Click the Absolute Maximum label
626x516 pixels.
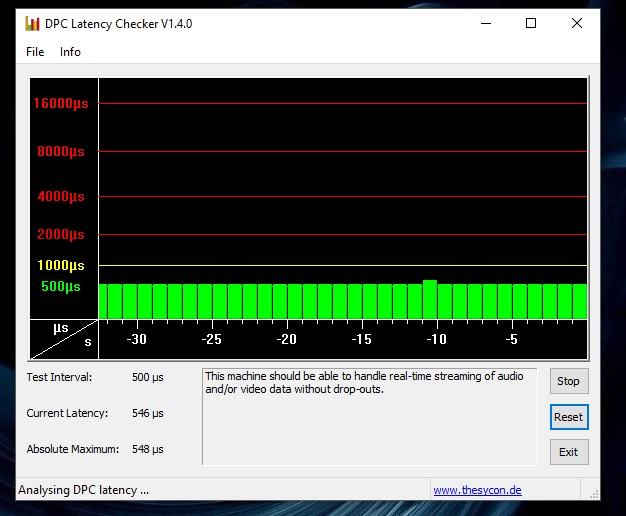pos(73,449)
